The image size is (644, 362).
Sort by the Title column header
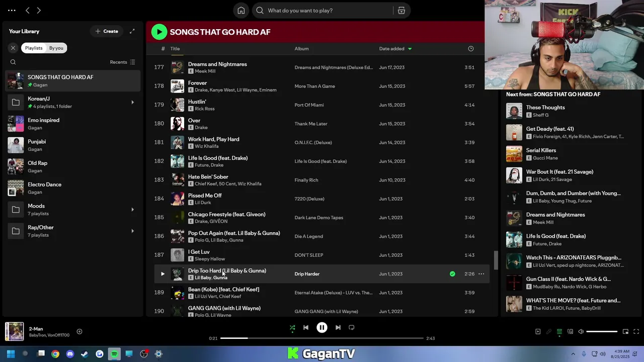point(175,49)
